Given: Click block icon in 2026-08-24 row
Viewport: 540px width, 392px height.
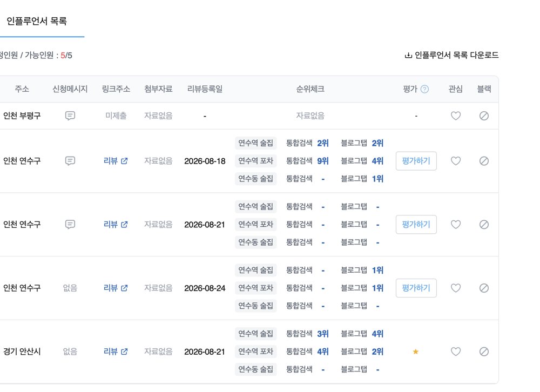Looking at the screenshot, I should coord(484,288).
